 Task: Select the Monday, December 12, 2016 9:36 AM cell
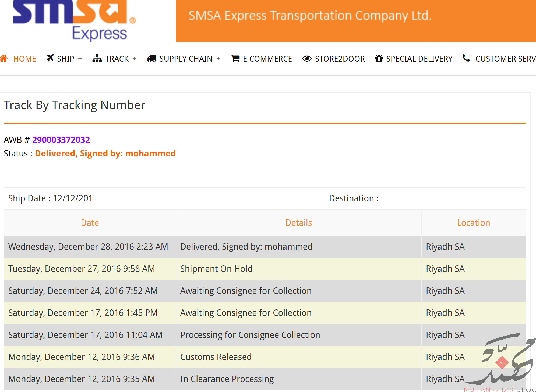[x=90, y=357]
